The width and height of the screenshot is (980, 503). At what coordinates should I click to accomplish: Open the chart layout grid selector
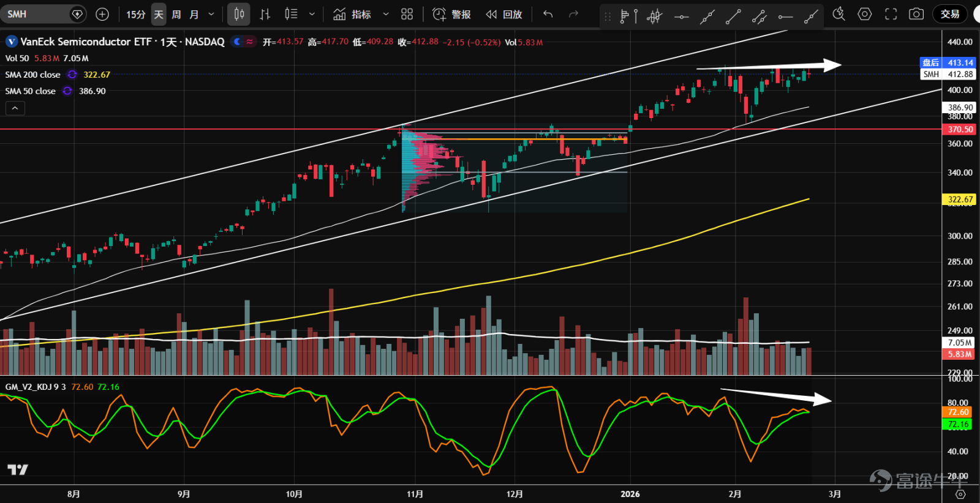(407, 14)
